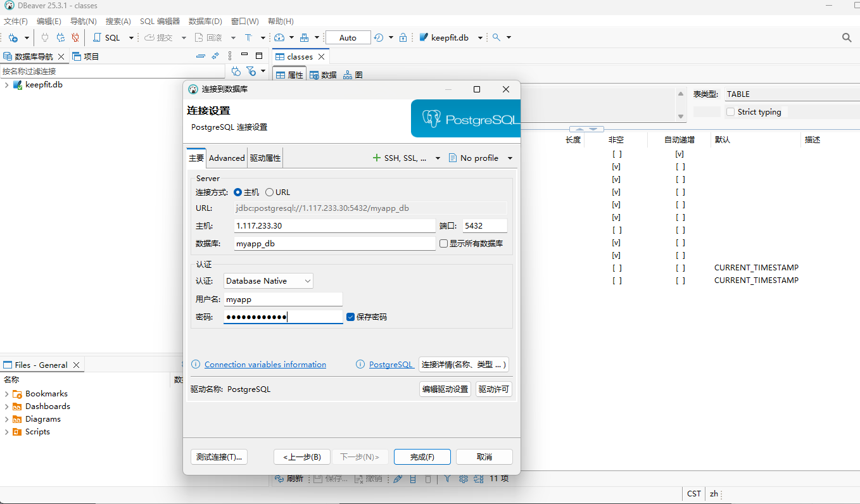Image resolution: width=860 pixels, height=504 pixels.
Task: Click the pencil edit icon in bottom toolbar
Action: pyautogui.click(x=398, y=479)
